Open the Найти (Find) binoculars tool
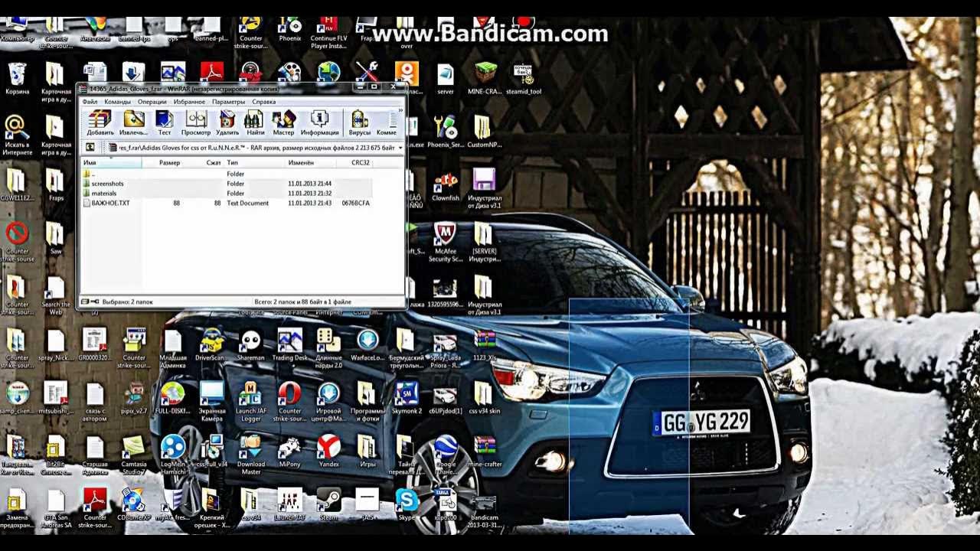 click(255, 123)
